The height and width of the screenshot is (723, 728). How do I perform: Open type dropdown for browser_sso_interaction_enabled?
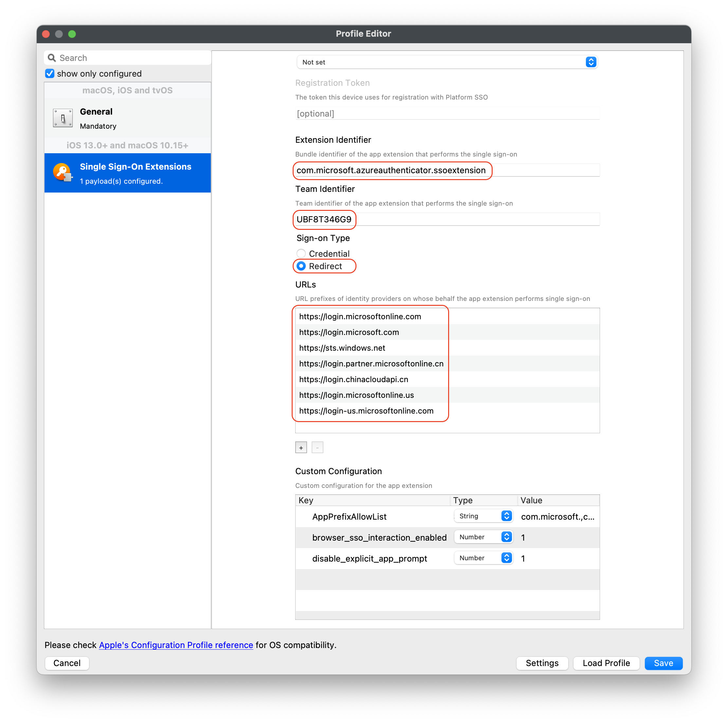[x=483, y=537]
